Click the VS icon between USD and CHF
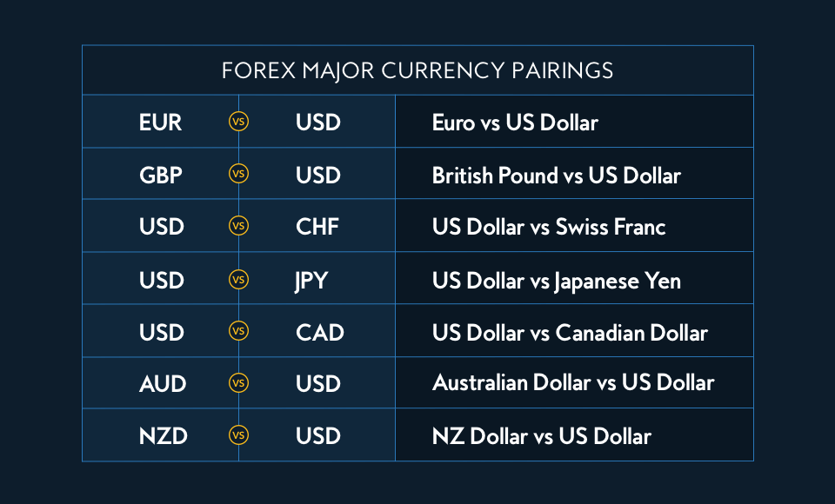Screen dimensions: 835x504 point(238,227)
